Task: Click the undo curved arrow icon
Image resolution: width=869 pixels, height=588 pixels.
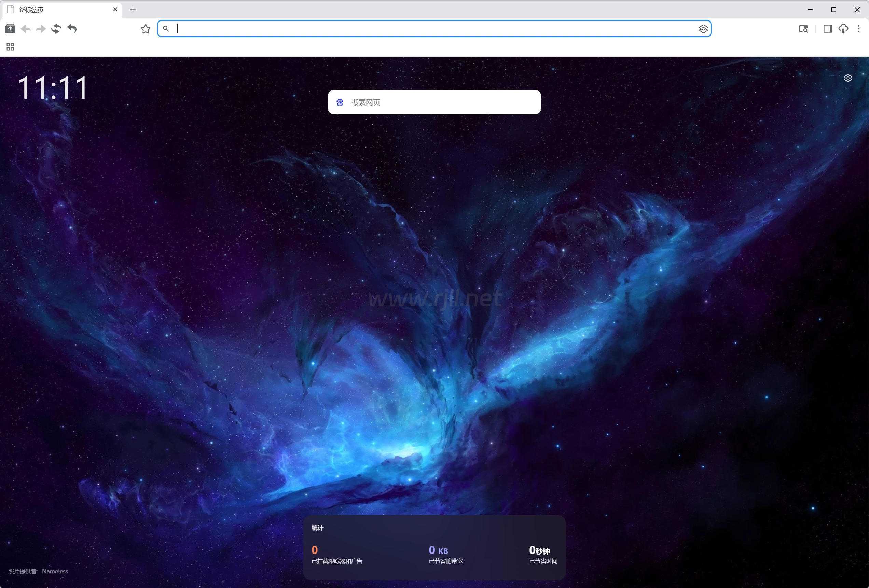Action: click(72, 29)
